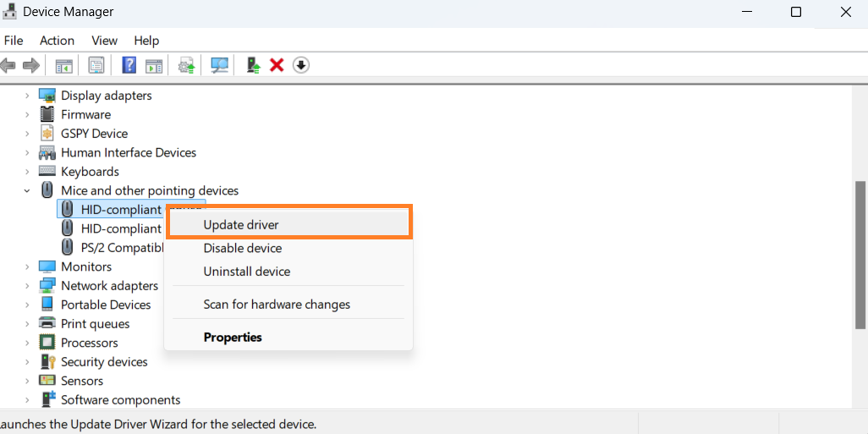Click the forward arrow toolbar icon
This screenshot has width=868, height=434.
[31, 65]
